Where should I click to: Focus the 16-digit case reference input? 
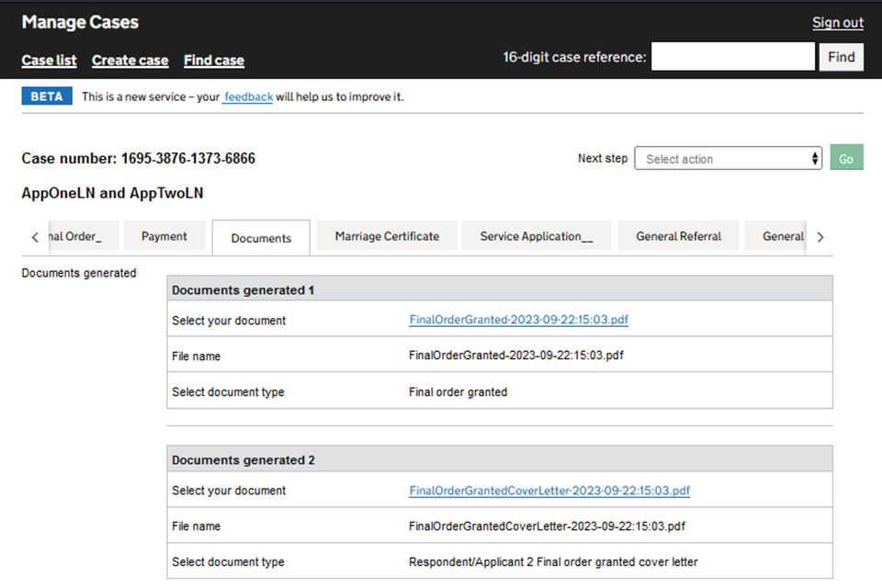point(732,57)
